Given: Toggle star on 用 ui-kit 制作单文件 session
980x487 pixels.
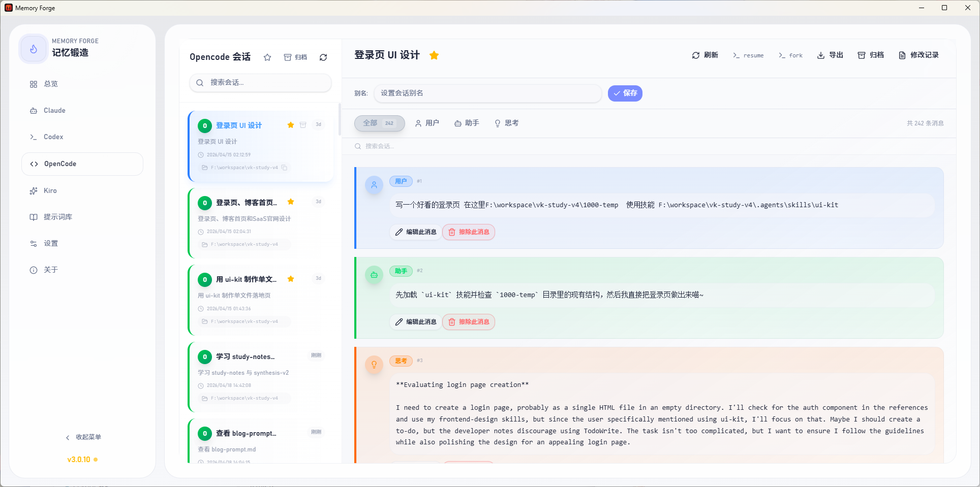Looking at the screenshot, I should pos(291,279).
